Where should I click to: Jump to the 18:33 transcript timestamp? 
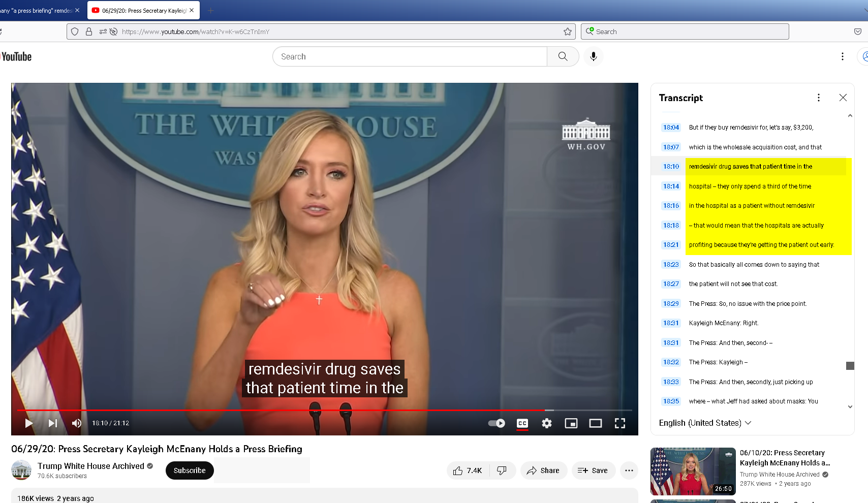pos(671,382)
